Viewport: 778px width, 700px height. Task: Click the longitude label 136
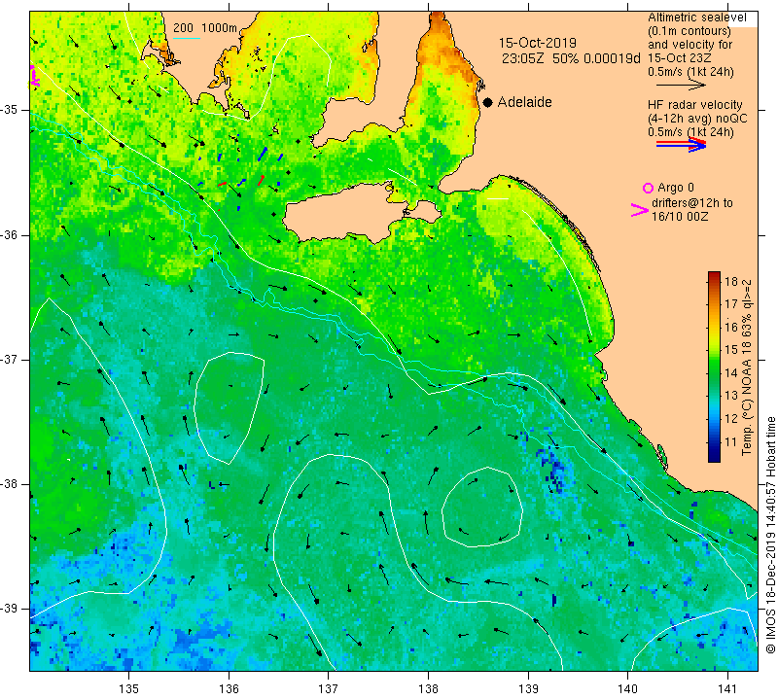pyautogui.click(x=229, y=688)
